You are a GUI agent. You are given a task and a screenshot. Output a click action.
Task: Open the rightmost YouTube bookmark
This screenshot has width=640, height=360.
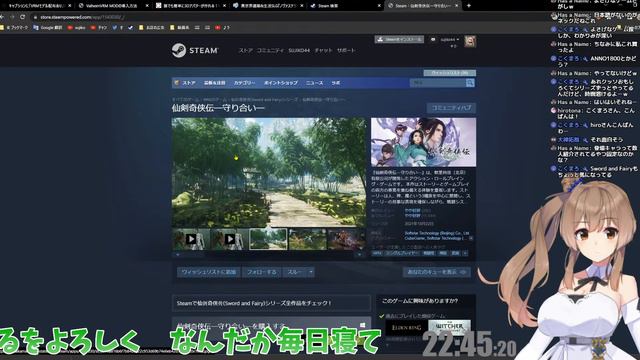(x=223, y=27)
